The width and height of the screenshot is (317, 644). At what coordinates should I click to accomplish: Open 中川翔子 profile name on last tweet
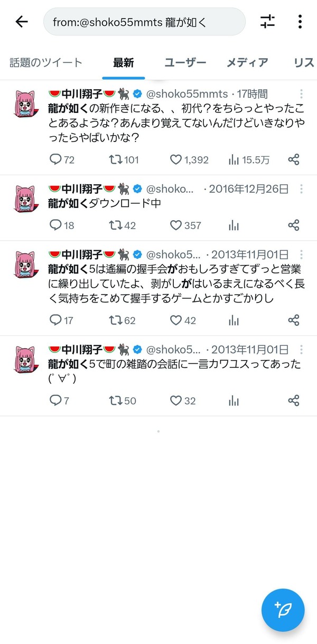point(82,349)
